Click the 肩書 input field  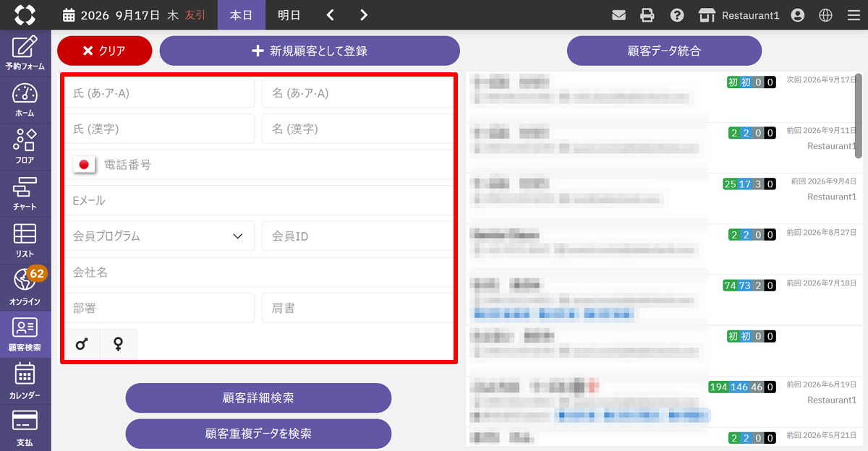click(x=358, y=308)
